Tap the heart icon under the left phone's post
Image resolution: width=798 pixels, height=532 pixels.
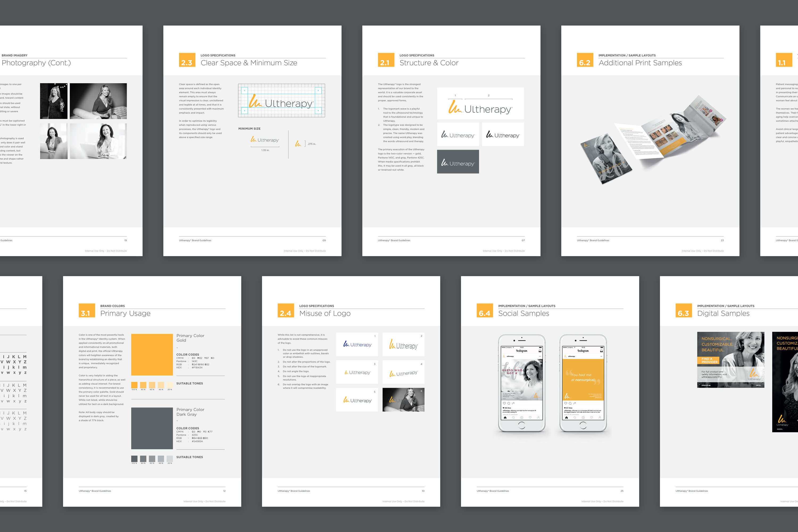click(504, 404)
